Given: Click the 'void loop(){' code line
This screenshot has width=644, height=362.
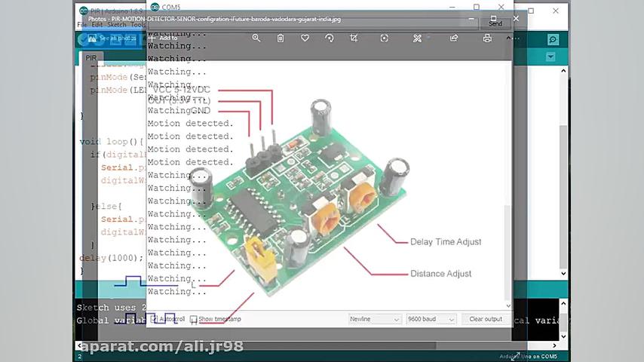Looking at the screenshot, I should pos(112,142).
